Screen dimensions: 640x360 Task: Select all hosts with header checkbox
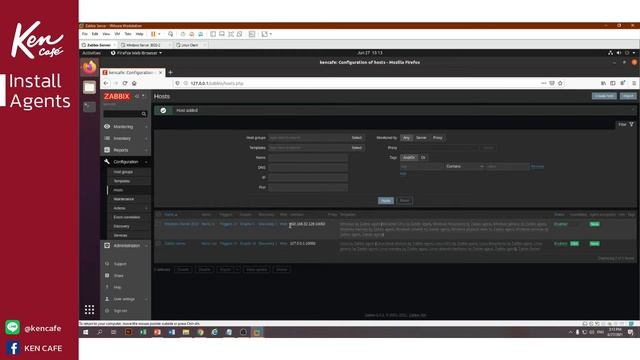click(158, 214)
